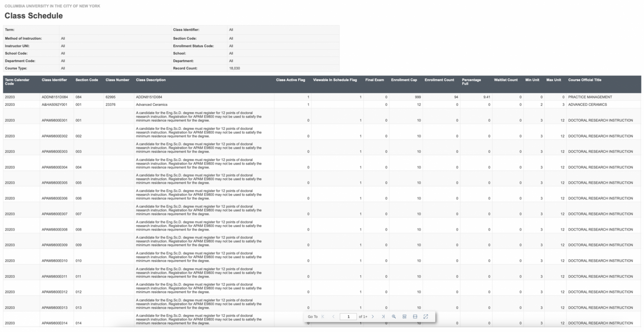This screenshot has height=332, width=644.
Task: Click enrollment cap value 999
Action: [x=418, y=97]
